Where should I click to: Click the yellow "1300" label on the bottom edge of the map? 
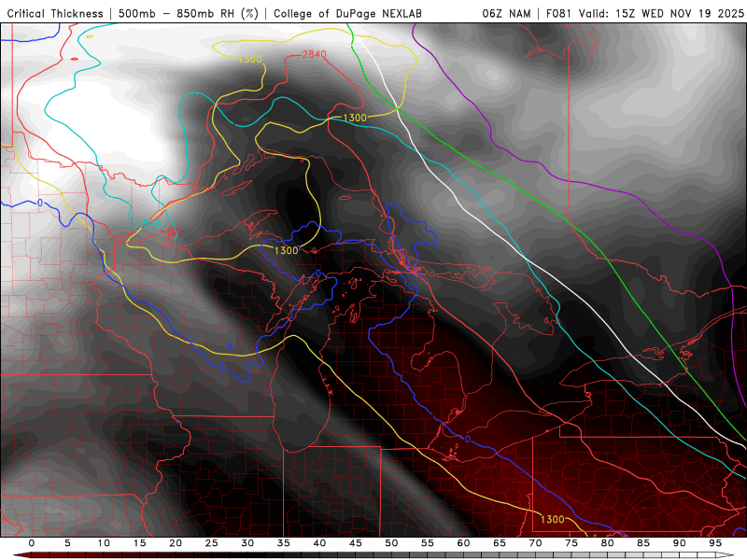tap(552, 519)
